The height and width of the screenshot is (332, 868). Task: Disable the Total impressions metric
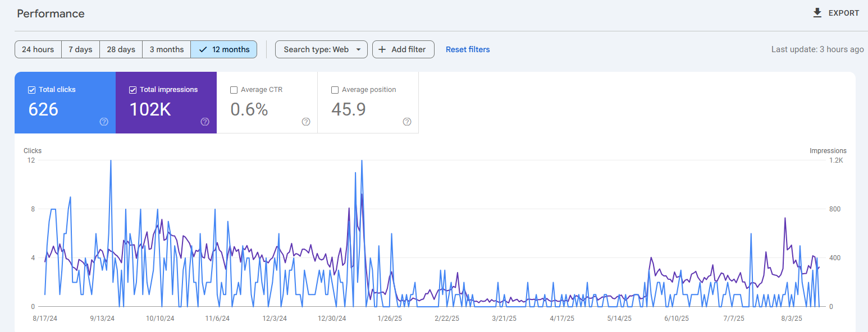tap(133, 90)
